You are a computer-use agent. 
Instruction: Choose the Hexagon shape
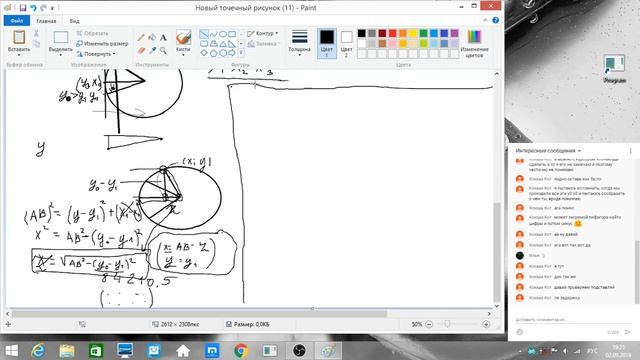223,53
